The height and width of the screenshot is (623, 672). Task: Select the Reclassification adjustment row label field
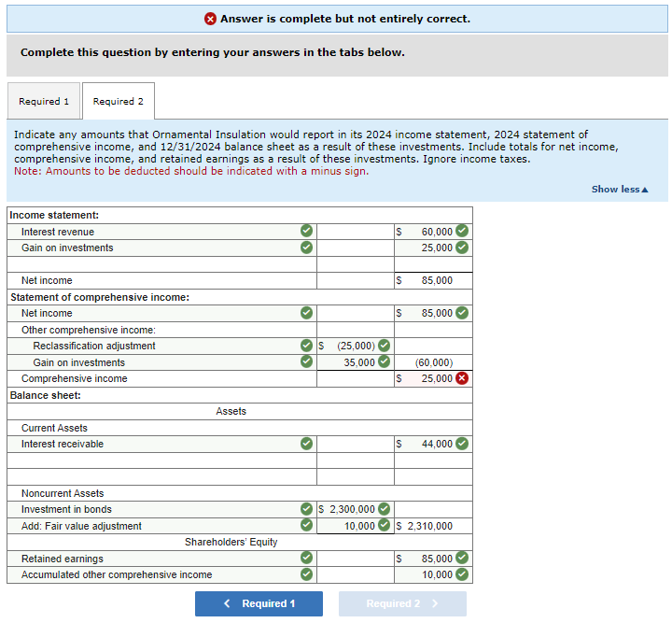coord(162,346)
